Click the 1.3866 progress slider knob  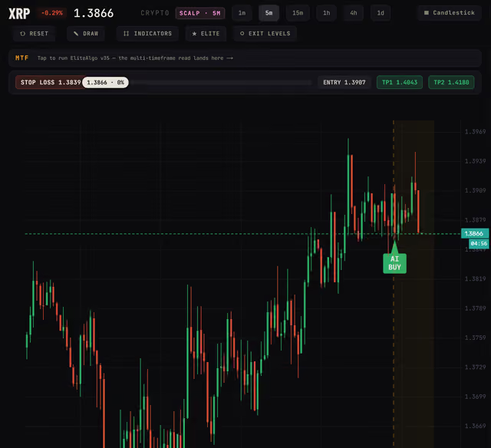click(x=106, y=82)
